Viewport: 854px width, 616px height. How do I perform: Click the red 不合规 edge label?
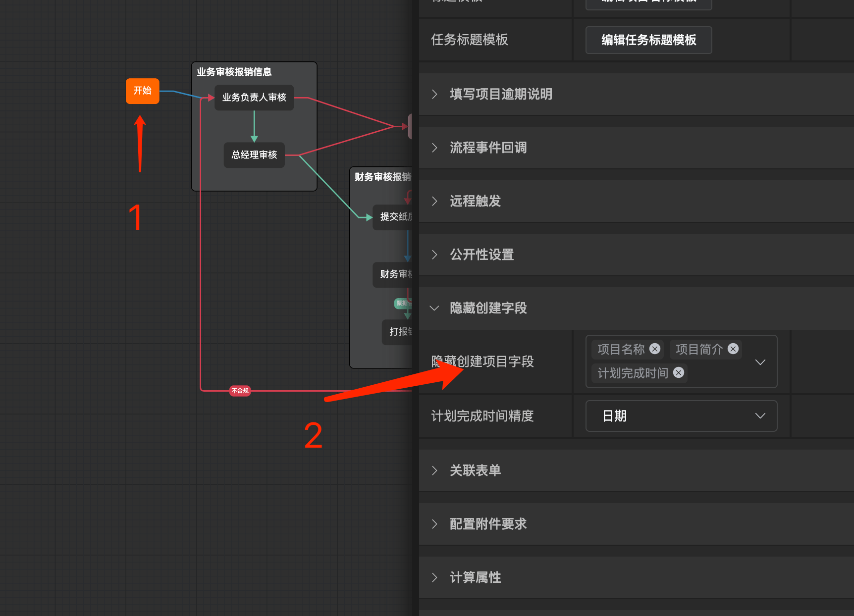coord(240,391)
